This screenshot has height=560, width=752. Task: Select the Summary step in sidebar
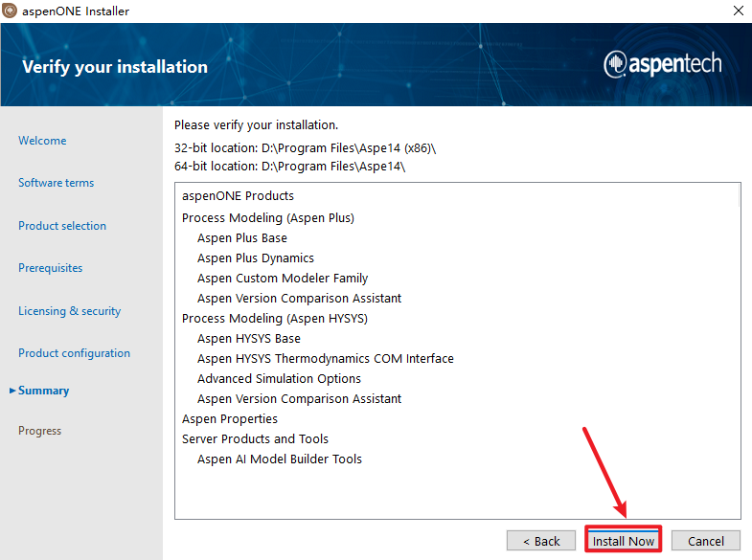[43, 391]
